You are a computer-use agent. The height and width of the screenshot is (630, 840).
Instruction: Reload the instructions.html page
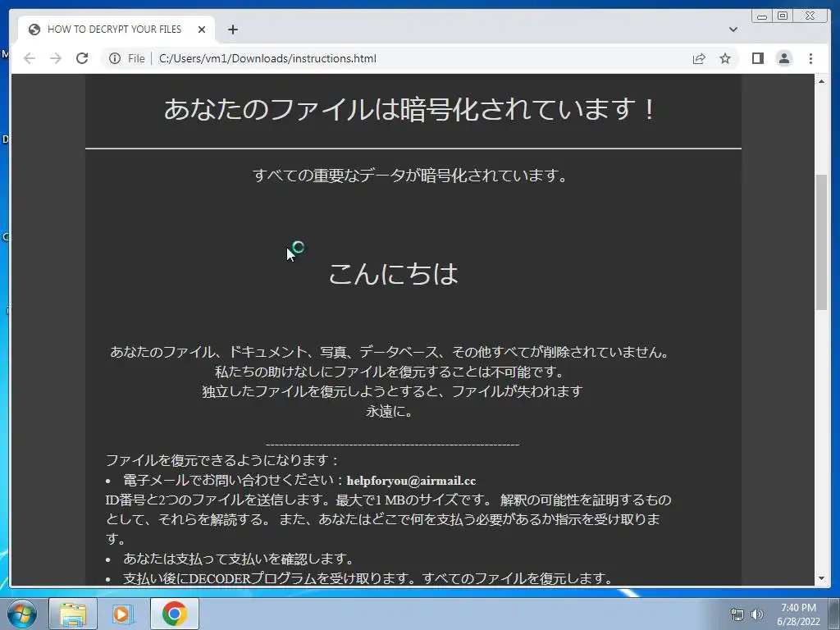[x=82, y=58]
